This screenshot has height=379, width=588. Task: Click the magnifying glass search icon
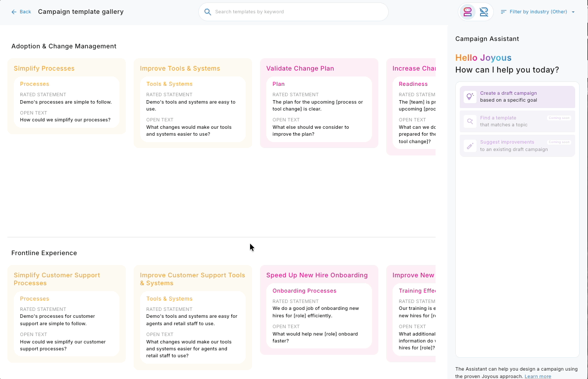pyautogui.click(x=208, y=12)
